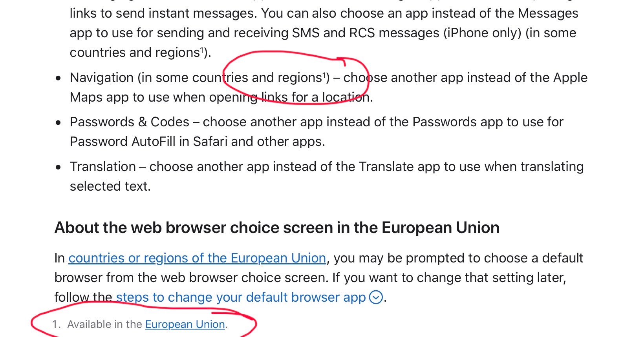Click the footnote number 1. before Available
Viewport: 644px width, 337px height.
[57, 324]
